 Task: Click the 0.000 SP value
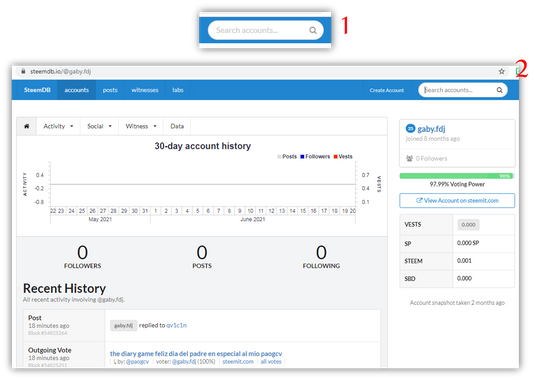coord(468,243)
